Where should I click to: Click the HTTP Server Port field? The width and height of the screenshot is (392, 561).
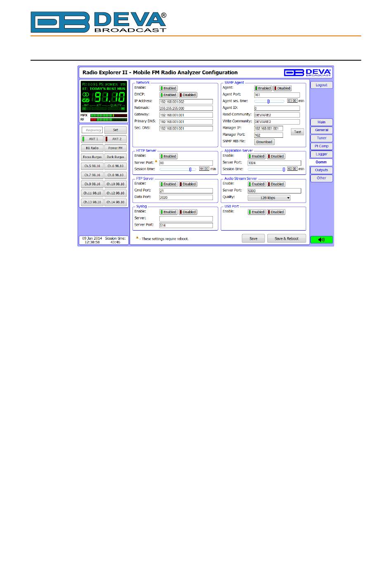[x=186, y=163]
